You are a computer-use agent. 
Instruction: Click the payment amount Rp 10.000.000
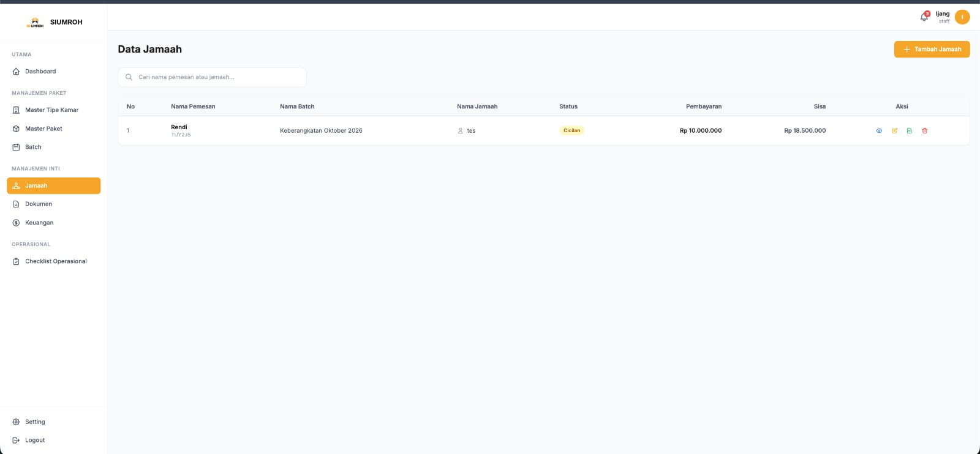point(701,130)
